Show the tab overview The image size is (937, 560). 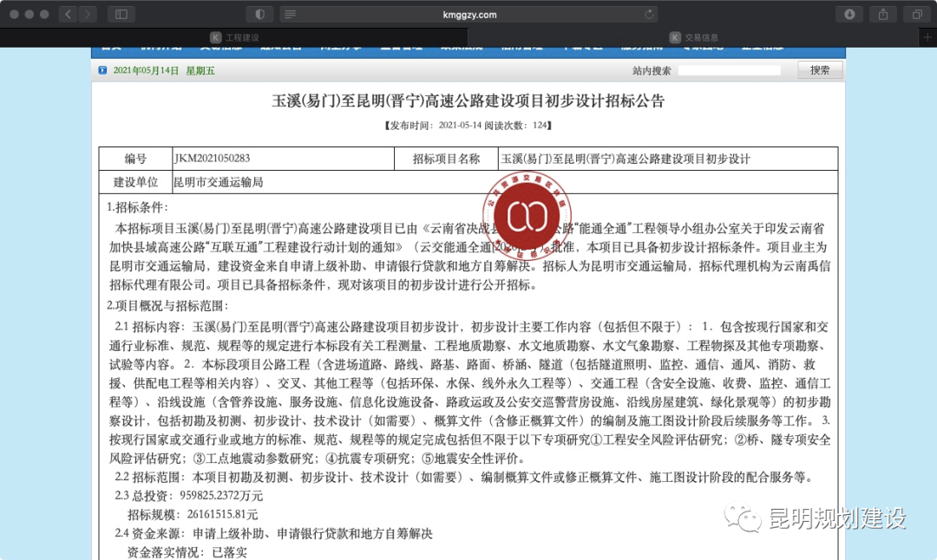pyautogui.click(x=916, y=14)
